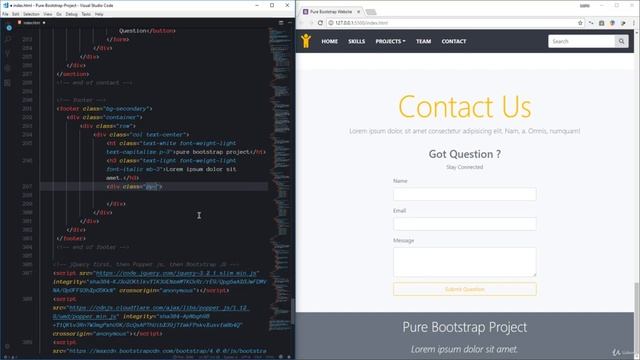Click the browser address bar URL
This screenshot has width=640, height=360.
[x=361, y=23]
